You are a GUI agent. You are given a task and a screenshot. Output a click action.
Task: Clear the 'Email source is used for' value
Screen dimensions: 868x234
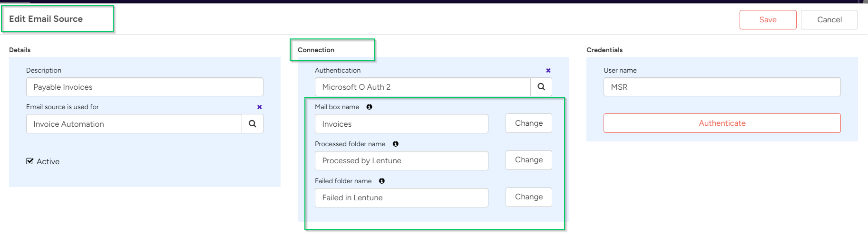(x=260, y=107)
